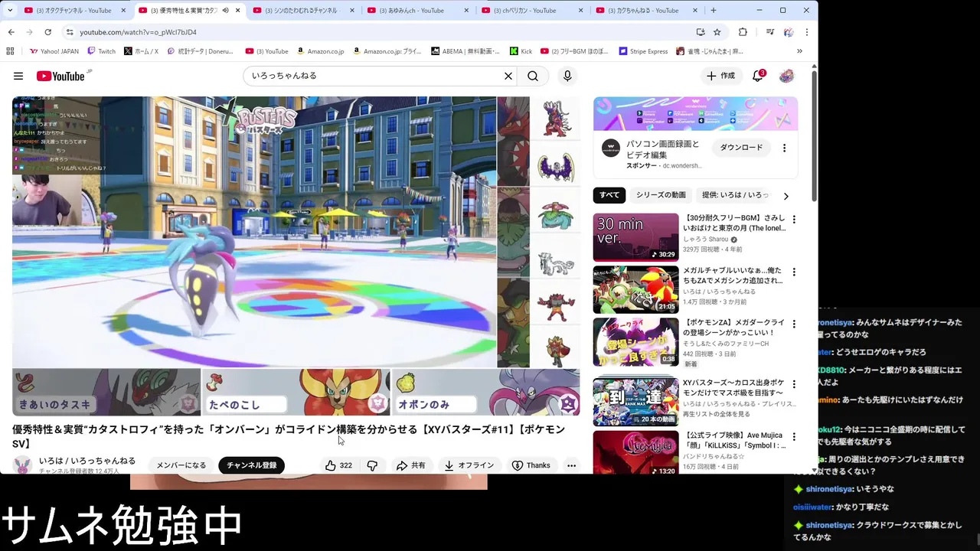Open Twitch bookmark
This screenshot has width=980, height=551.
pyautogui.click(x=101, y=51)
